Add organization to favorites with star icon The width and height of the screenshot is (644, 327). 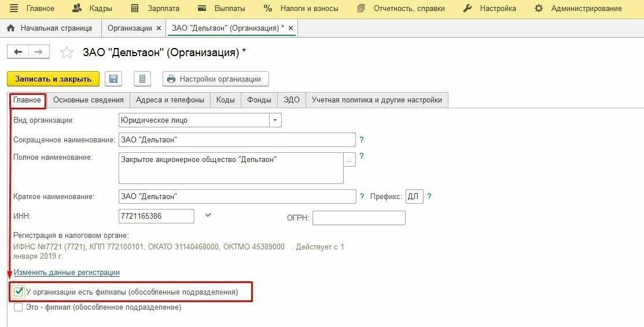[67, 53]
